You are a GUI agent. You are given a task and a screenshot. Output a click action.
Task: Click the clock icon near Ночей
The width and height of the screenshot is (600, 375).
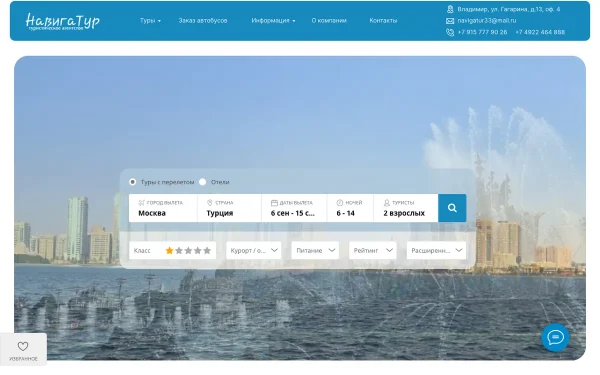click(x=339, y=203)
